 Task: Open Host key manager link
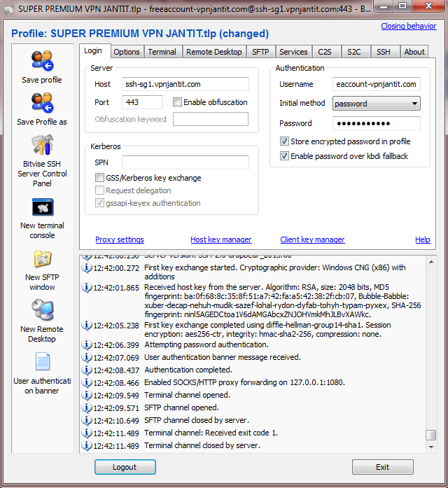[221, 239]
